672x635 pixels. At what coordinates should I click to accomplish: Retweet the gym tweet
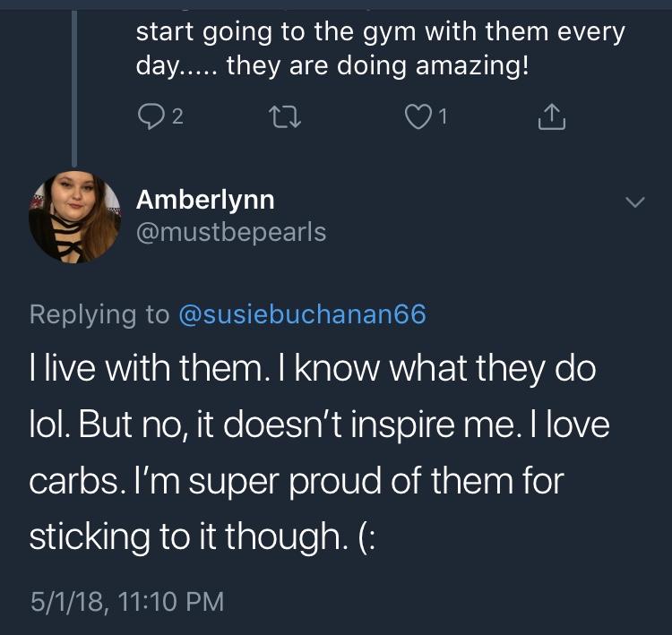[x=285, y=117]
